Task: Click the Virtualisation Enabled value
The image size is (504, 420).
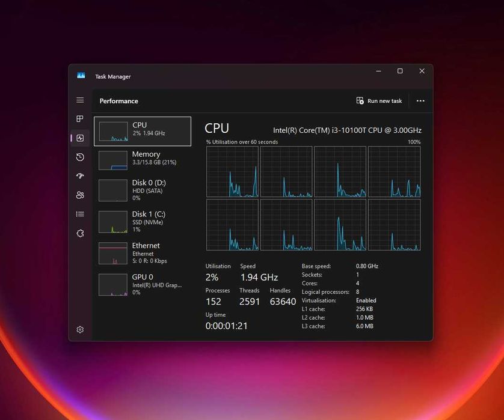Action: [x=366, y=300]
